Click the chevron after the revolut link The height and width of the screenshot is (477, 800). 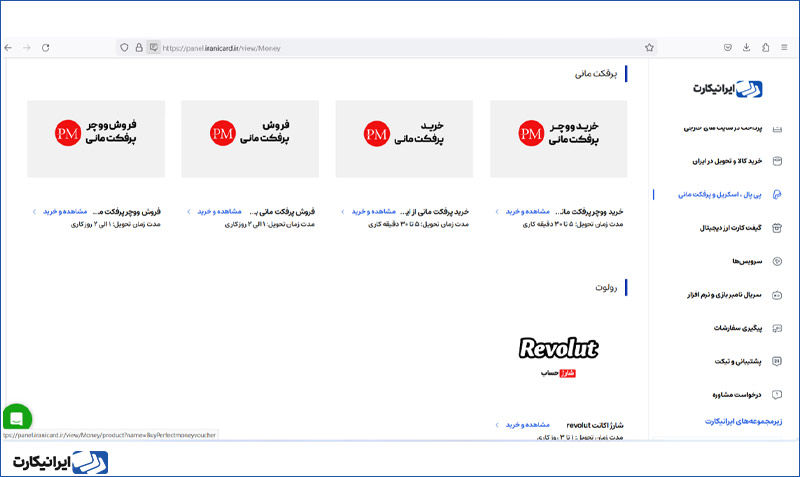click(x=497, y=424)
